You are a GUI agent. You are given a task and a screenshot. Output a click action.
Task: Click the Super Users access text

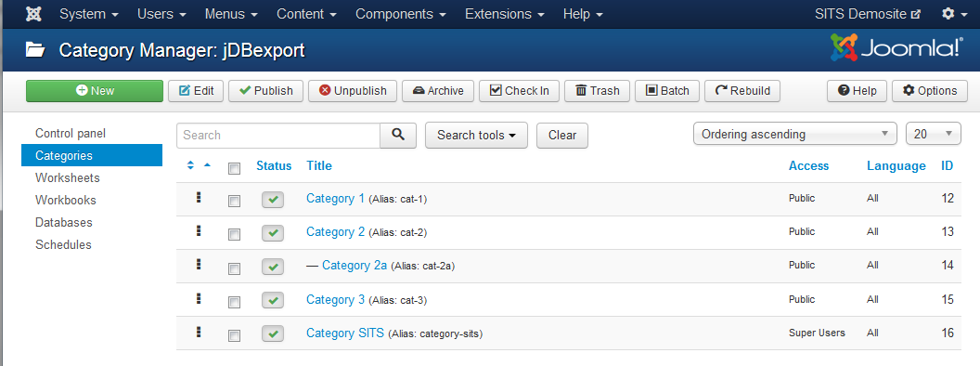click(x=817, y=333)
